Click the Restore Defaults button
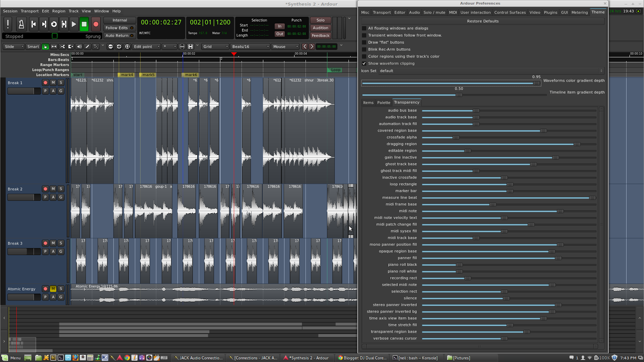The image size is (644, 362). 483,21
